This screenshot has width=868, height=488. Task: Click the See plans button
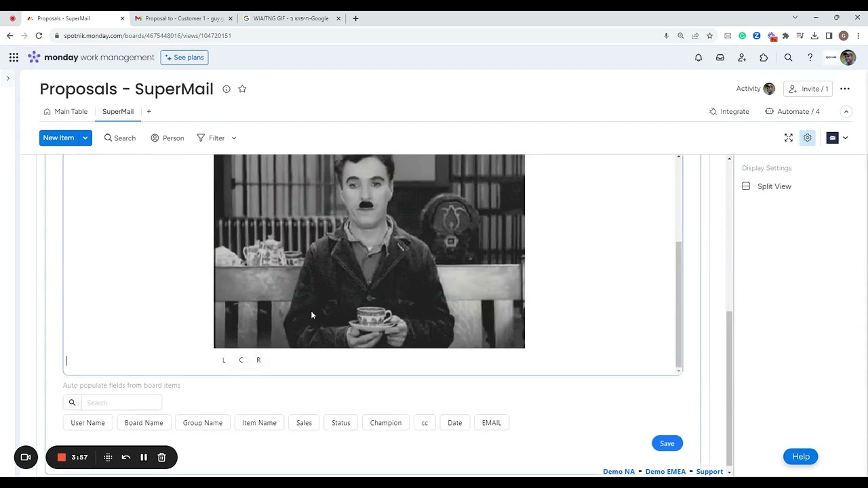[x=184, y=58]
